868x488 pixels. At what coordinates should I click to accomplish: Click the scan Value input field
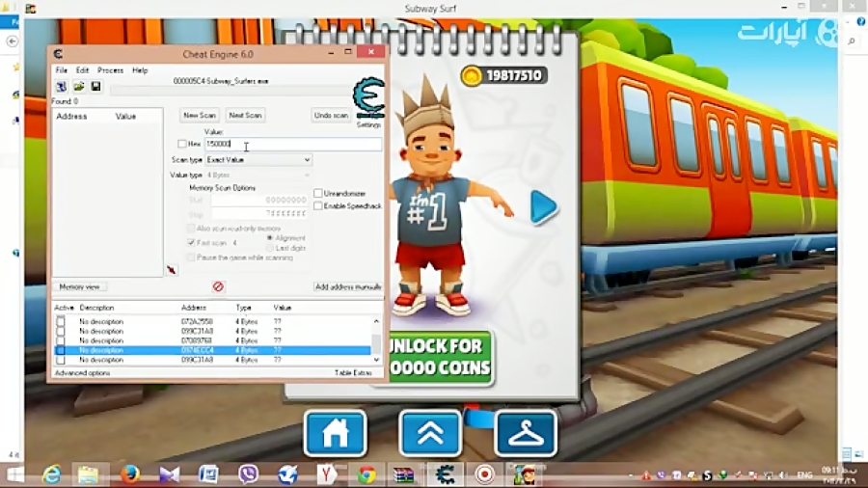tap(292, 144)
